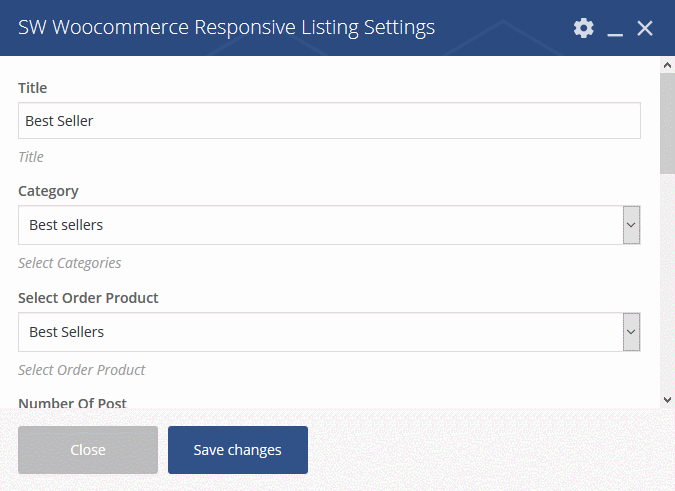
Task: Click the dialog header title text
Action: click(x=226, y=28)
